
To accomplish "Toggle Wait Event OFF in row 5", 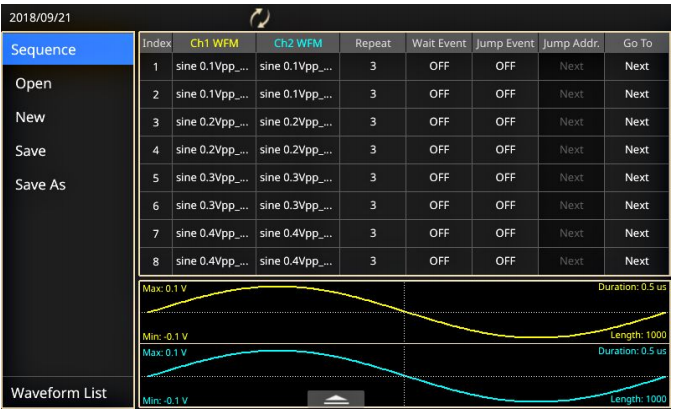I will click(x=438, y=178).
